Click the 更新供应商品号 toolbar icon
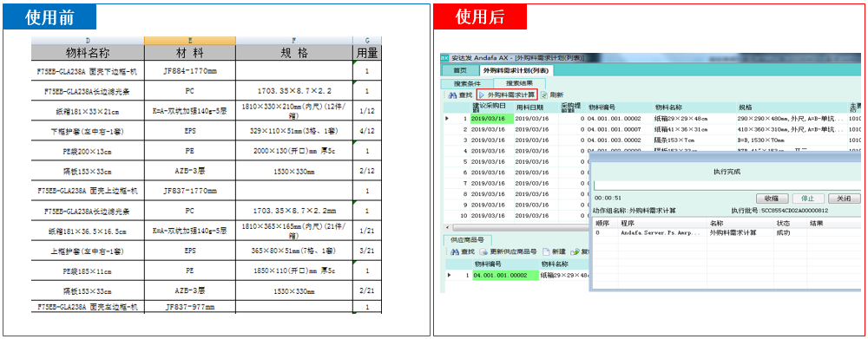The width and height of the screenshot is (868, 339). point(483,251)
